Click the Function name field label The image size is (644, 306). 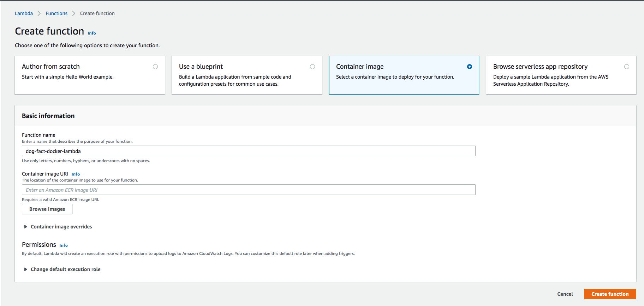pos(38,135)
